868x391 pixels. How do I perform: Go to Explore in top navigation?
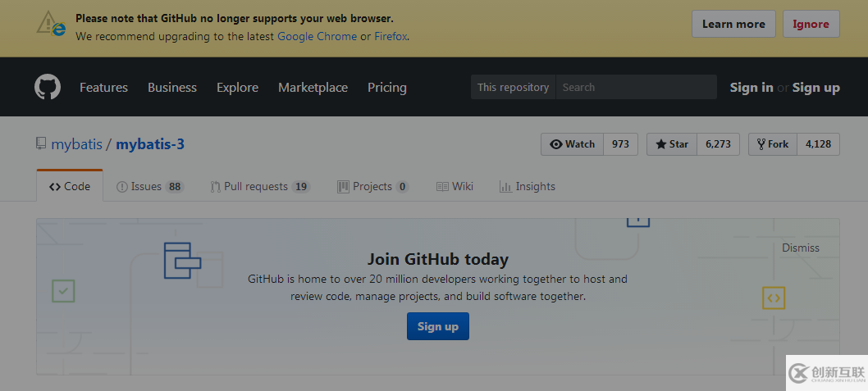[x=237, y=88]
